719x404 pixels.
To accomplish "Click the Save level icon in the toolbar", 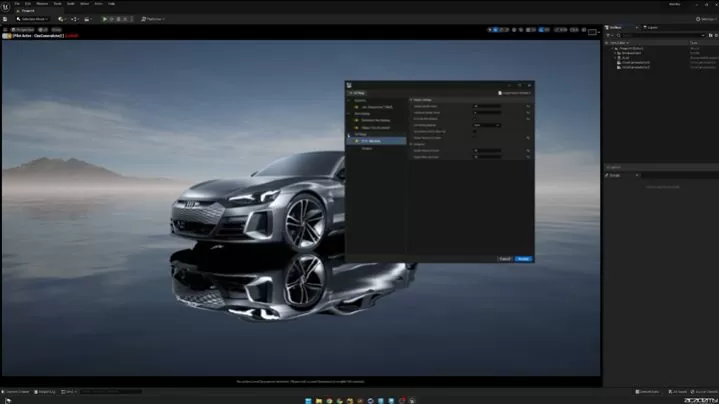I will (x=5, y=18).
